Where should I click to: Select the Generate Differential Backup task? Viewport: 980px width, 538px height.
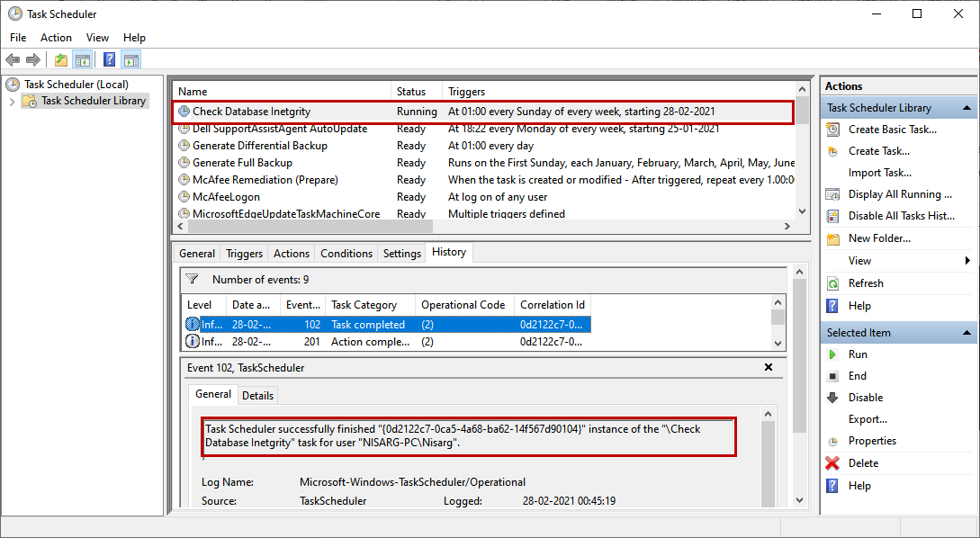coord(483,146)
